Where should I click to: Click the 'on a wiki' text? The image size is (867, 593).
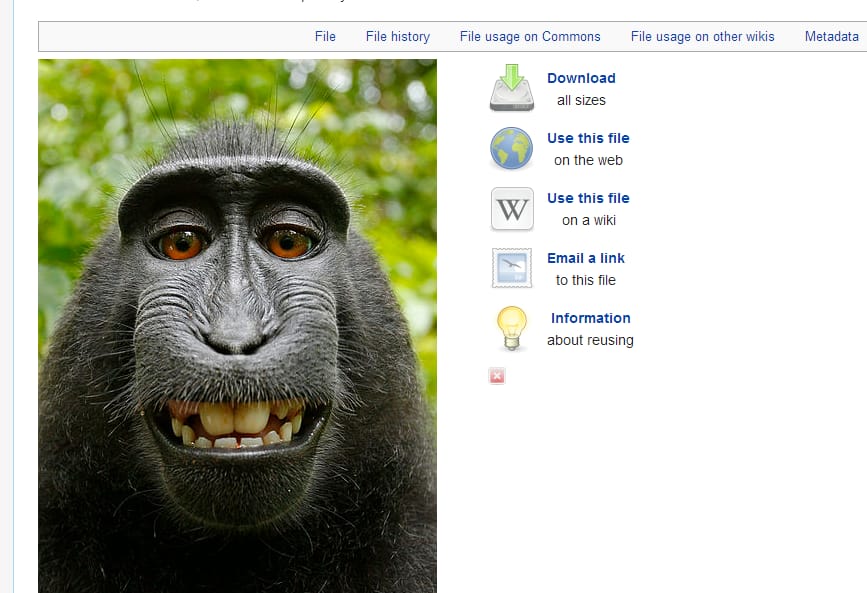(589, 220)
